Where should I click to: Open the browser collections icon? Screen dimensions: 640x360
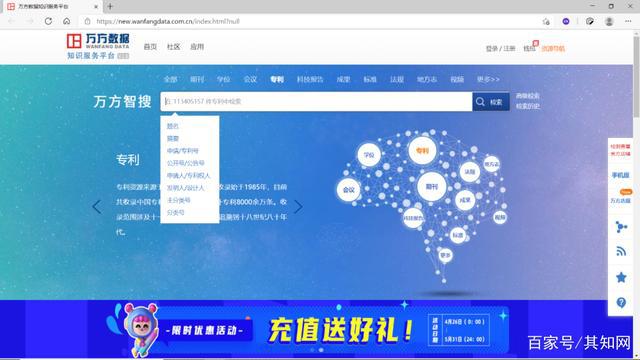point(589,21)
